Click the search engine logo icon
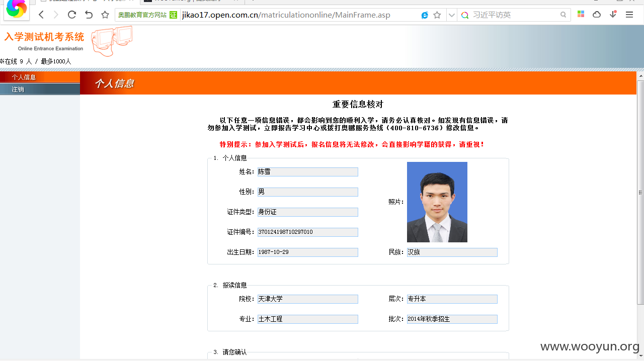This screenshot has width=644, height=361. 465,15
